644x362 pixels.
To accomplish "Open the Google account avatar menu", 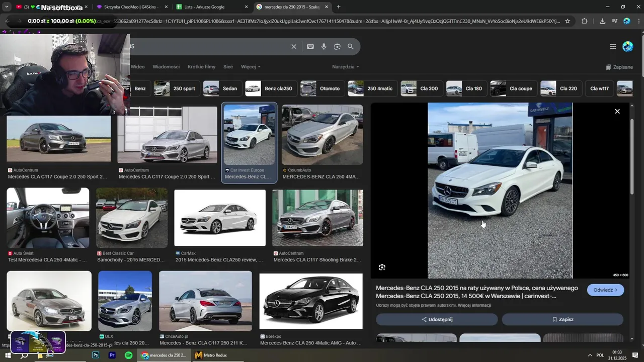I will [628, 47].
